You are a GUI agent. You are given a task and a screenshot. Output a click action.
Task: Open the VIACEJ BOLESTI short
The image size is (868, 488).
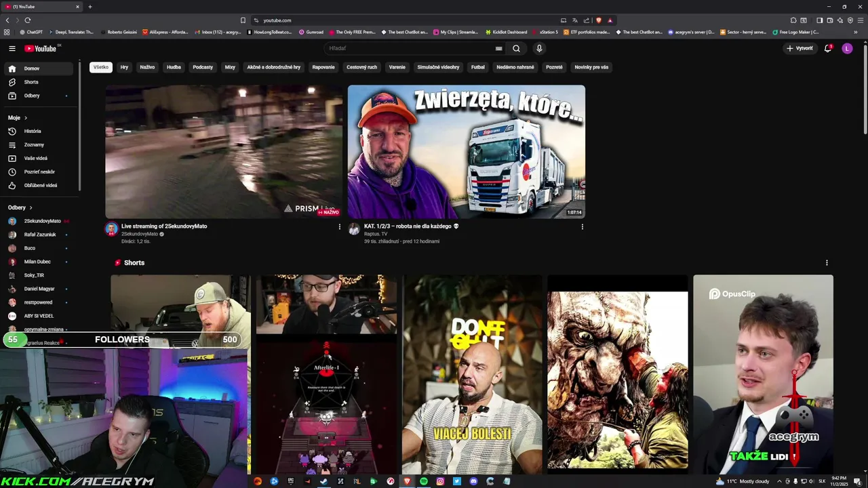point(472,374)
